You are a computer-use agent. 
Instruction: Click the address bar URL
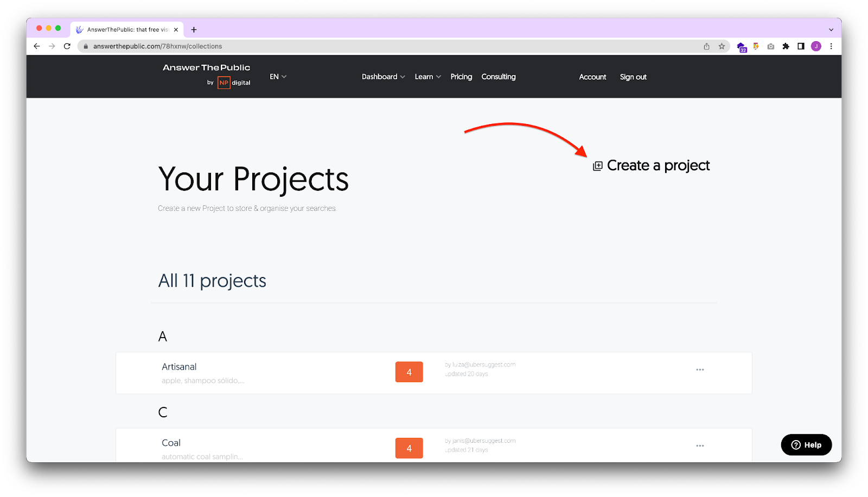pos(157,46)
